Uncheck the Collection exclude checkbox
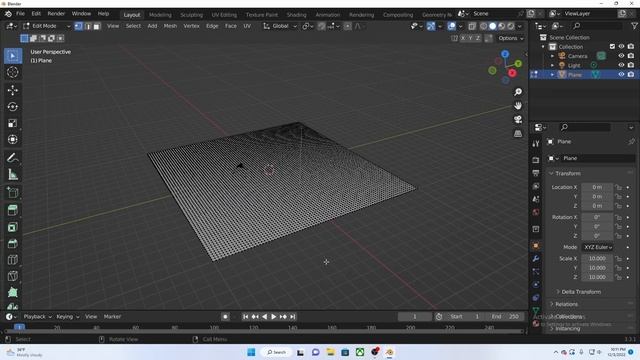 (612, 47)
